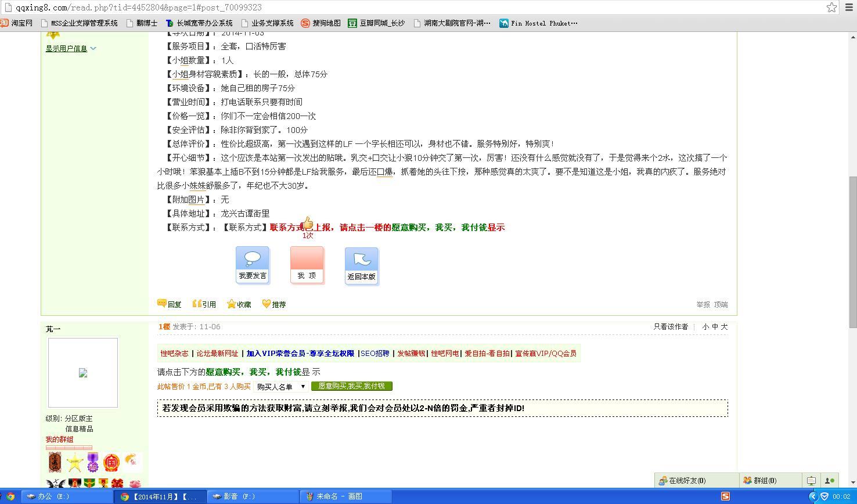The height and width of the screenshot is (504, 857).
Task: Open the 鹏博士 bookmark
Action: click(142, 23)
